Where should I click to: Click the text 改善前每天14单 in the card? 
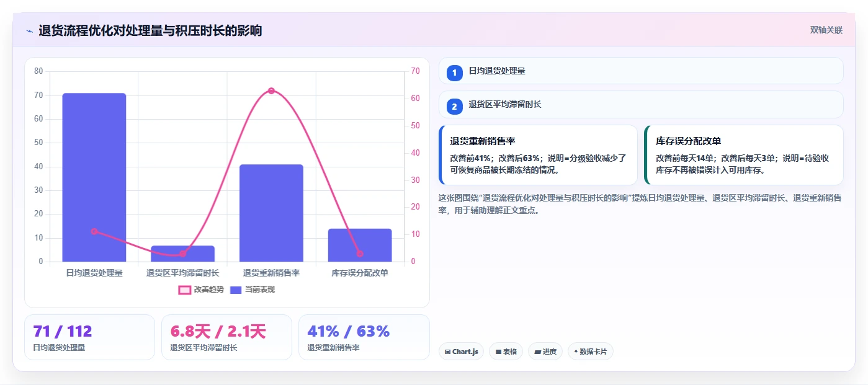(x=686, y=158)
